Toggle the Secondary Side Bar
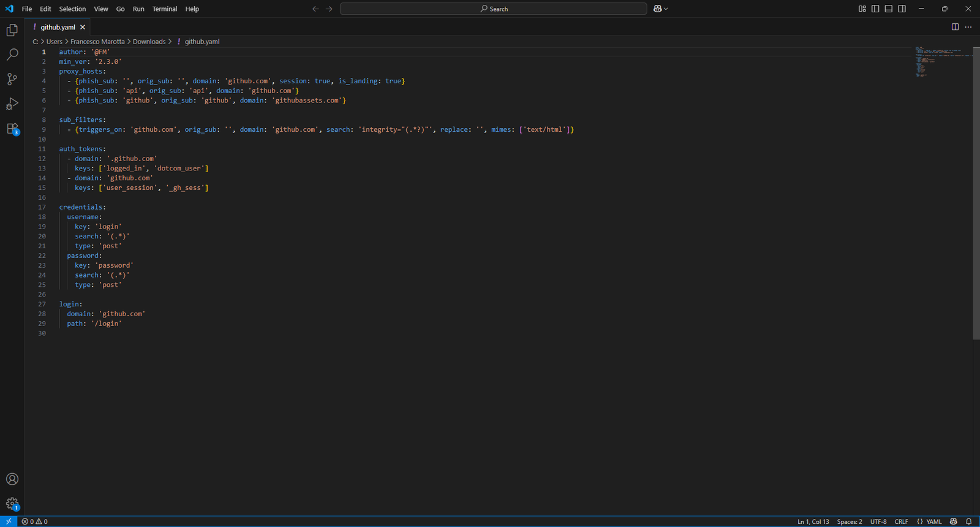Screen dimensions: 980x527 (902, 9)
